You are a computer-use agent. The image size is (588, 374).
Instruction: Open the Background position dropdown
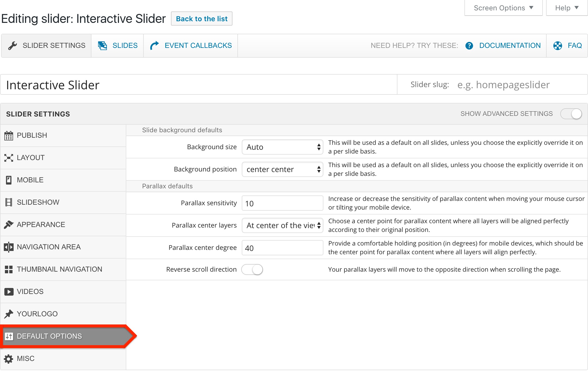point(282,169)
